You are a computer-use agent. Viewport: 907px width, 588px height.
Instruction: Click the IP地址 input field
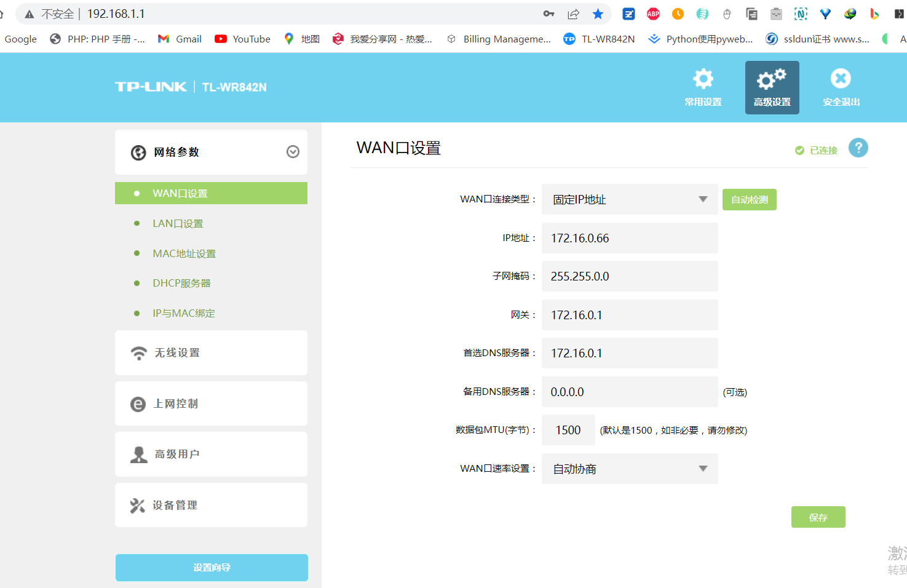tap(630, 238)
